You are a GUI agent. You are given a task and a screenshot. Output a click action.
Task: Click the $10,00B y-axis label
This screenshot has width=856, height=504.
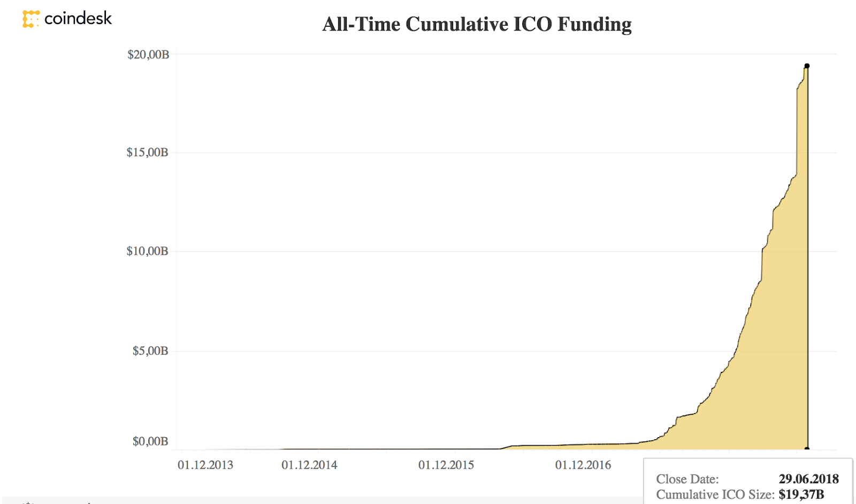pyautogui.click(x=147, y=251)
